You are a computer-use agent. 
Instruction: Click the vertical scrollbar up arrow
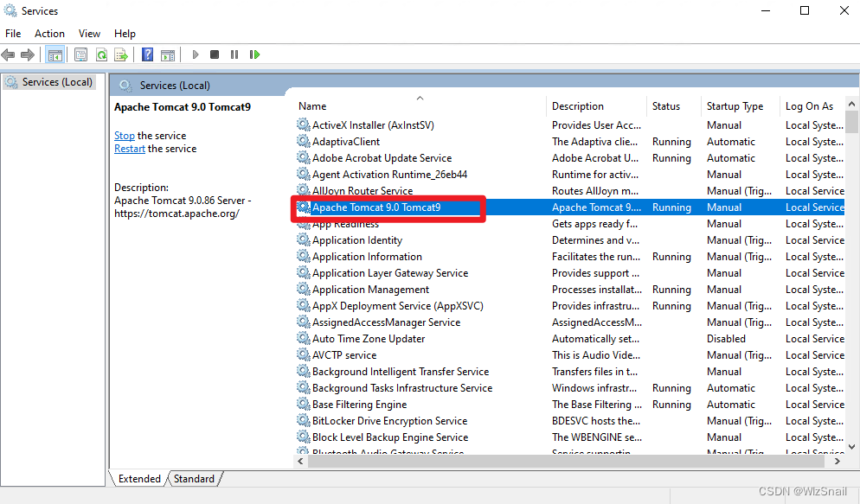coord(851,104)
